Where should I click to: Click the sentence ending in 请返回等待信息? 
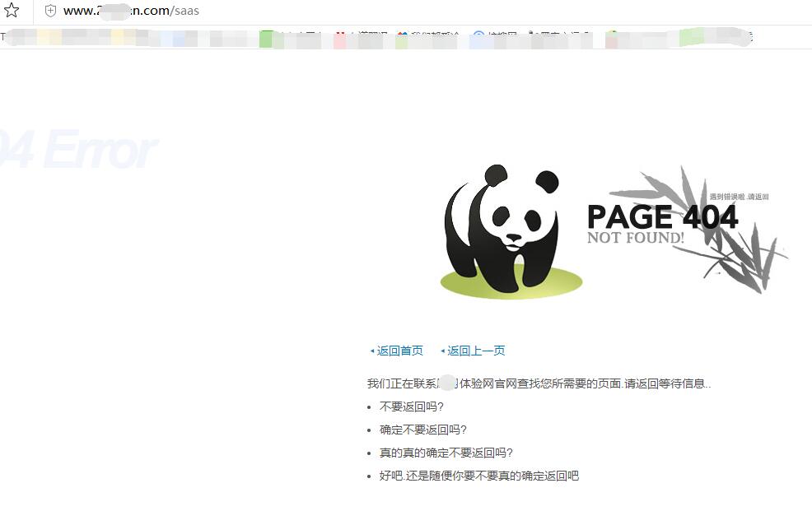pyautogui.click(x=539, y=383)
